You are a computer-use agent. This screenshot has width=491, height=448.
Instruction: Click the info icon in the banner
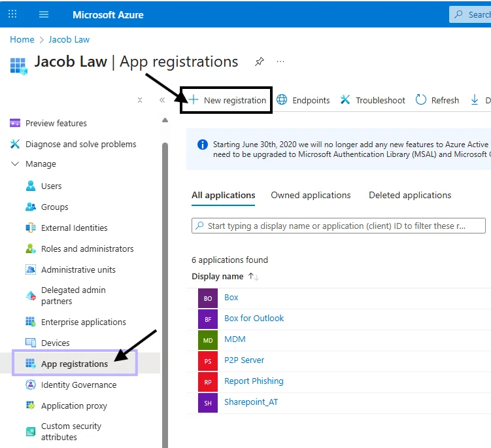pos(202,145)
